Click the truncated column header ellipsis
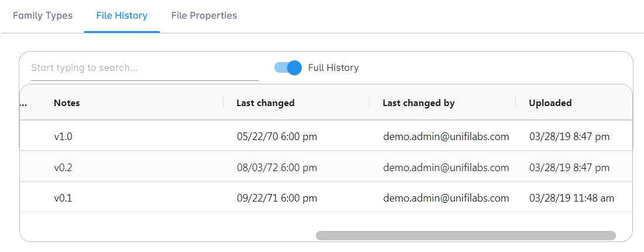Image resolution: width=644 pixels, height=252 pixels. (23, 103)
